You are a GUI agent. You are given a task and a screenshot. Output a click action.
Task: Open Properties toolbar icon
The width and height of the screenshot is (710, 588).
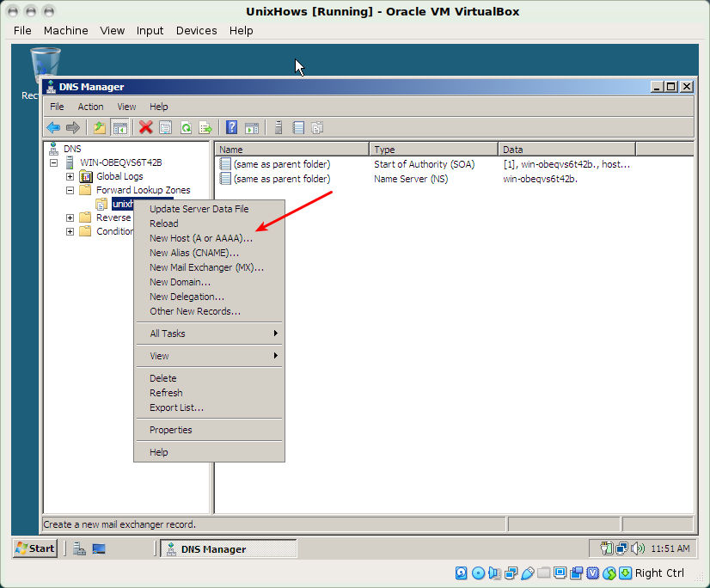[x=166, y=128]
